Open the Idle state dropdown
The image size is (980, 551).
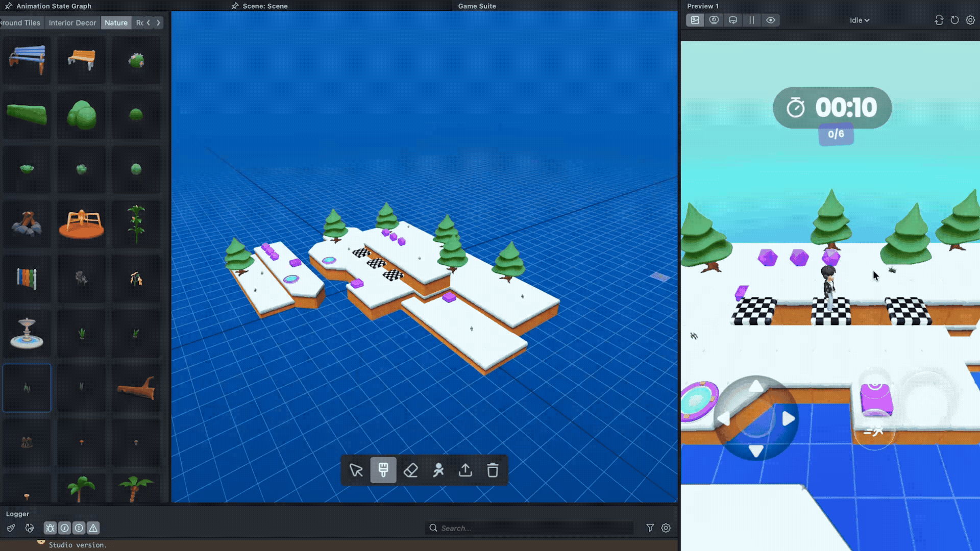[860, 20]
